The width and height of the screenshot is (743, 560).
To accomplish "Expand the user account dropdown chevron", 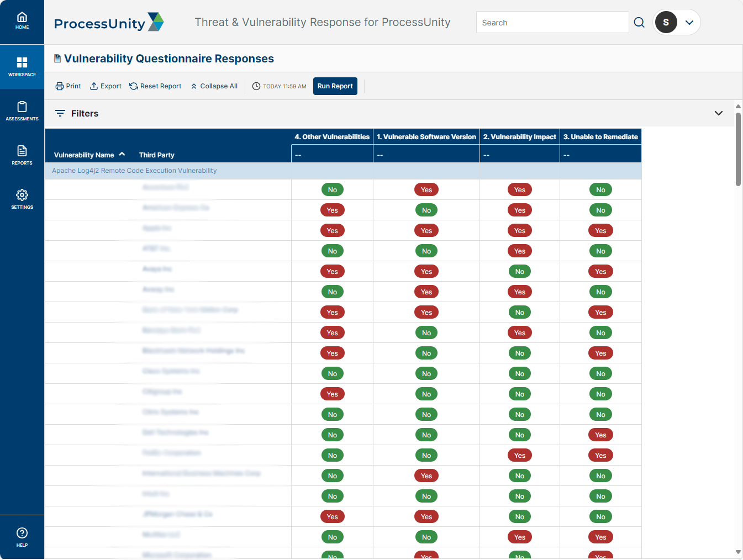I will (x=689, y=23).
